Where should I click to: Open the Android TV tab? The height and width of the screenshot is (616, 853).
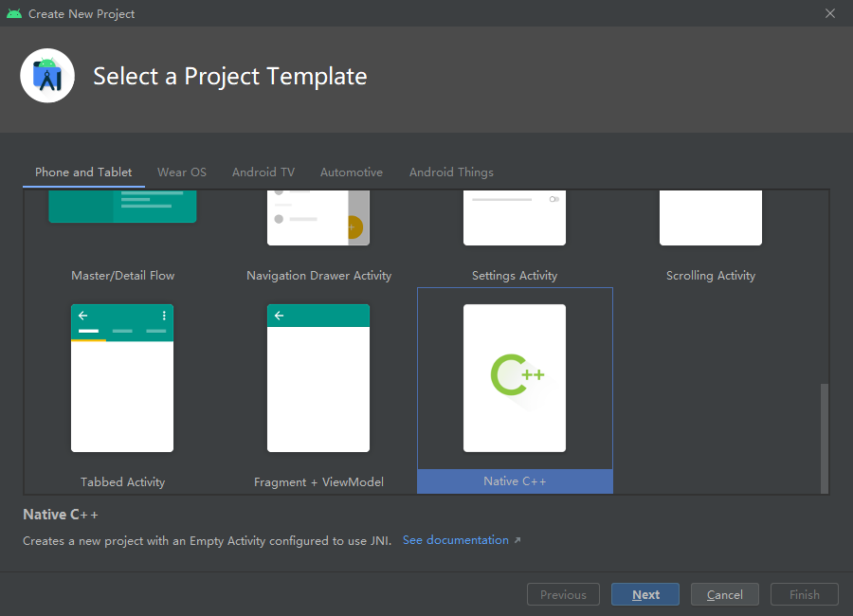(x=263, y=172)
